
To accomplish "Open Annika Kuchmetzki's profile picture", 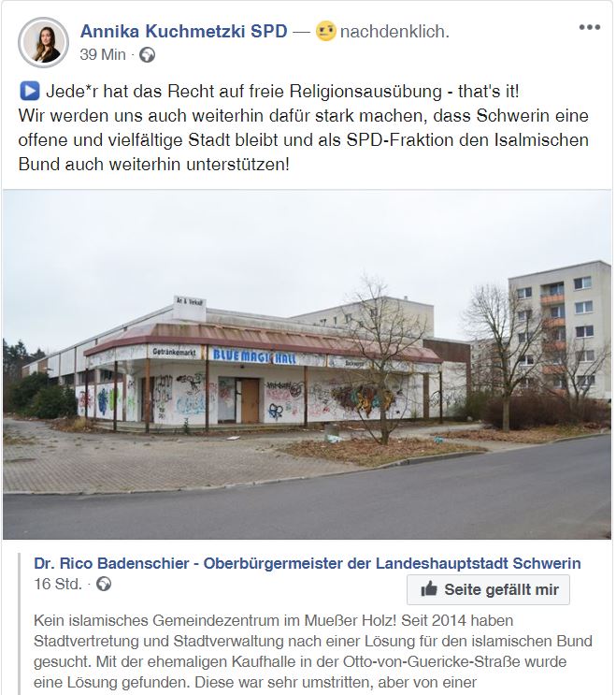I will (43, 42).
